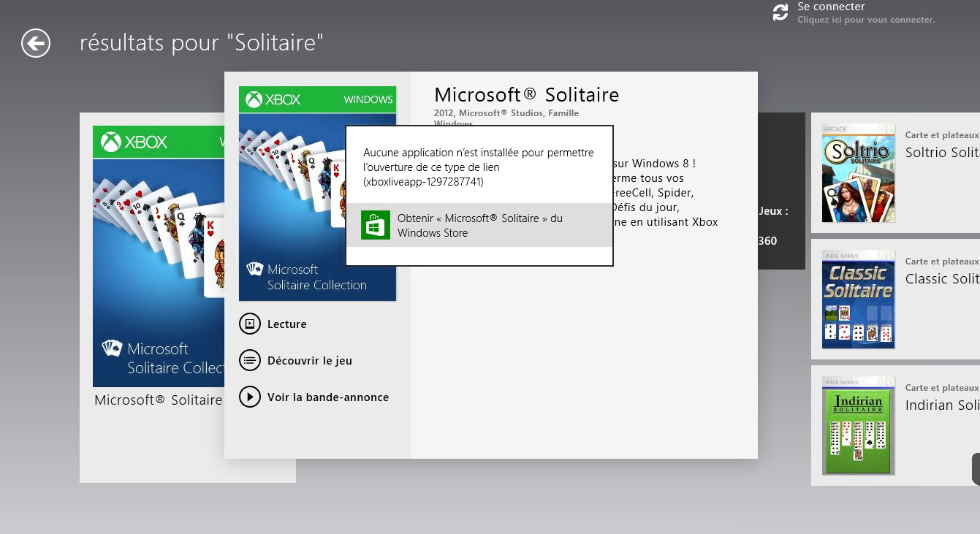Click 'Se connecter' sign-in text

coord(831,7)
